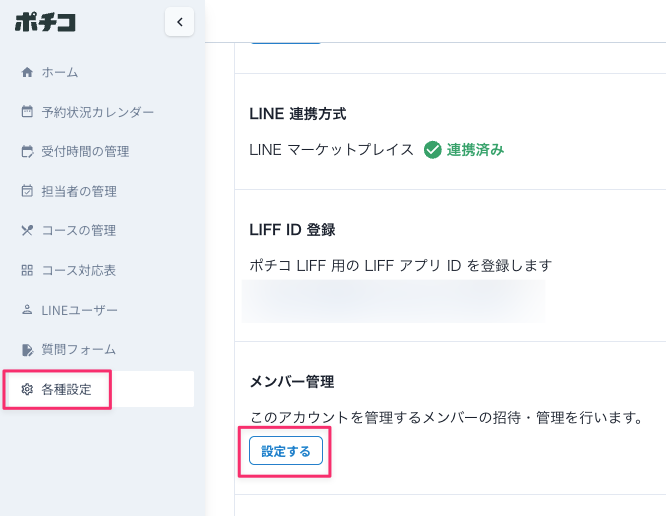Click the 予約状況カレンダー calendar icon

point(27,112)
